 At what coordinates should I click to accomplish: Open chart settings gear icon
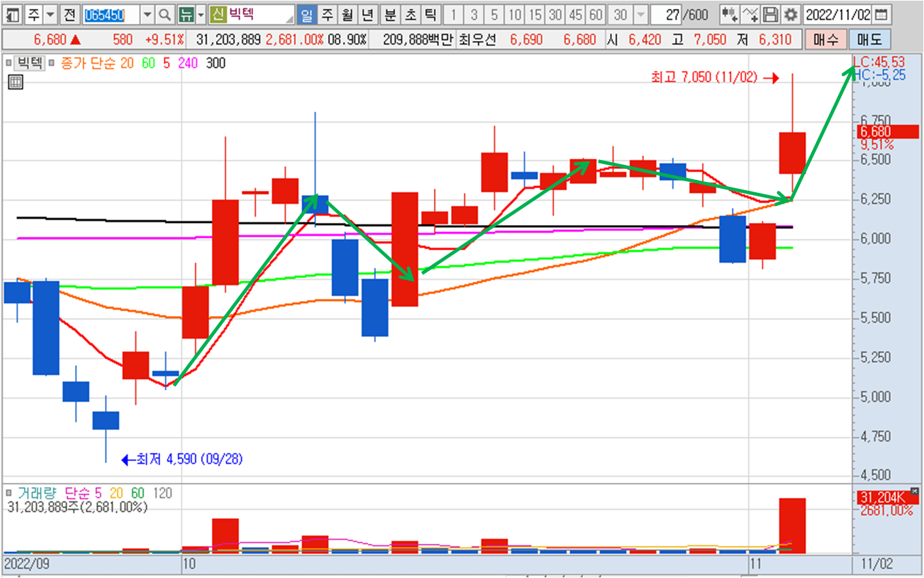790,14
